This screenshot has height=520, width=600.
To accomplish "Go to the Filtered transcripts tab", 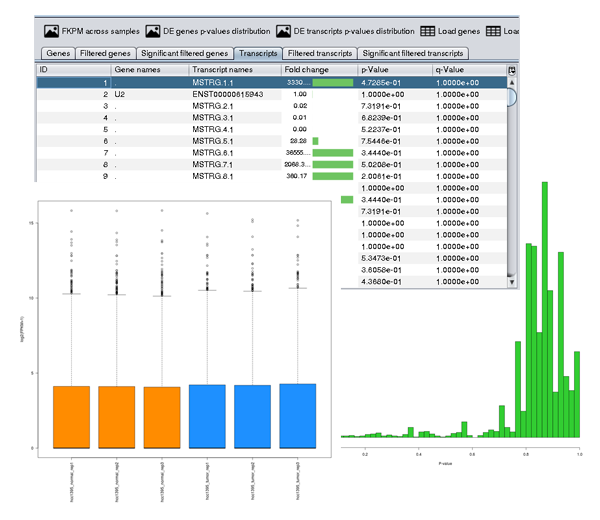I will [320, 52].
